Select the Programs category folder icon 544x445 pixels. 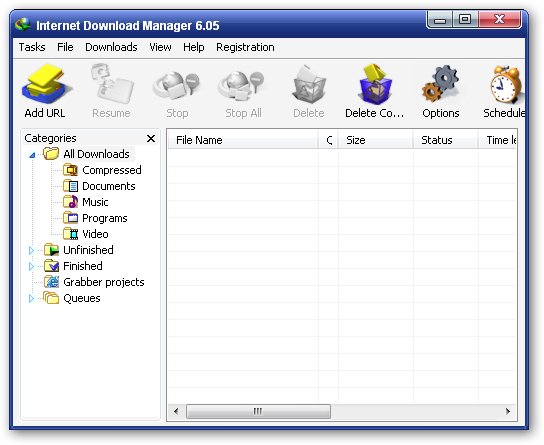pyautogui.click(x=71, y=218)
